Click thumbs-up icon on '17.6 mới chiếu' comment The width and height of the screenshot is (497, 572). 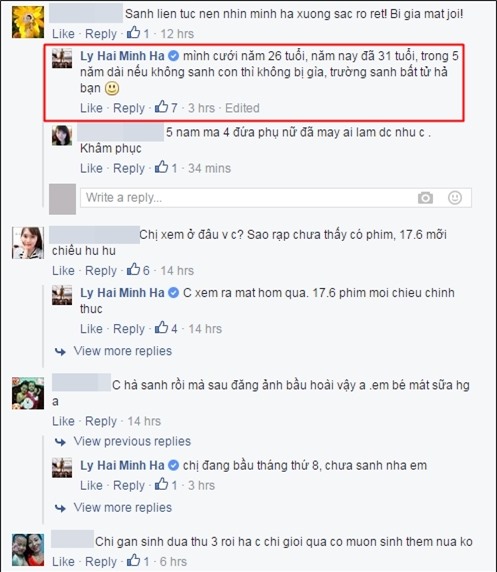pos(133,270)
